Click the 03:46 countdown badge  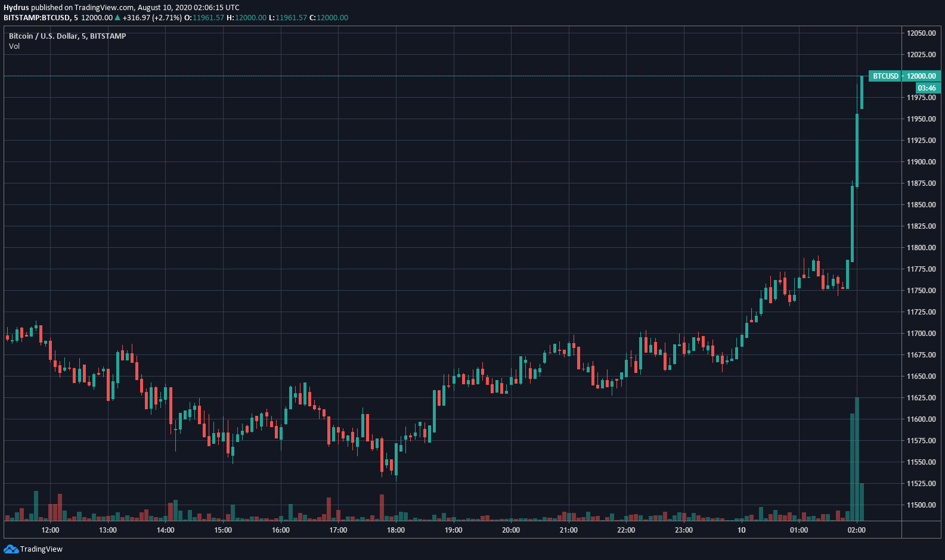coord(927,88)
